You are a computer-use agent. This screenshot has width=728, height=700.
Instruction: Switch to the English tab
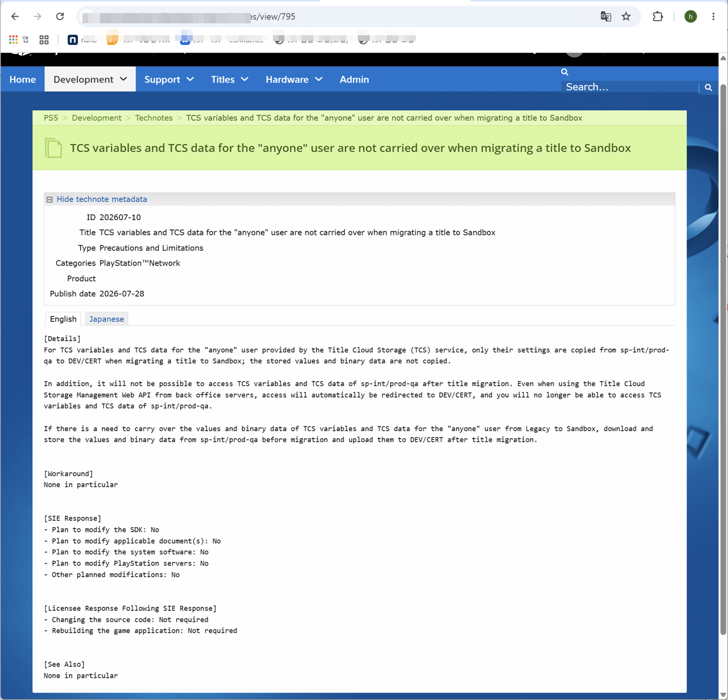[x=63, y=319]
